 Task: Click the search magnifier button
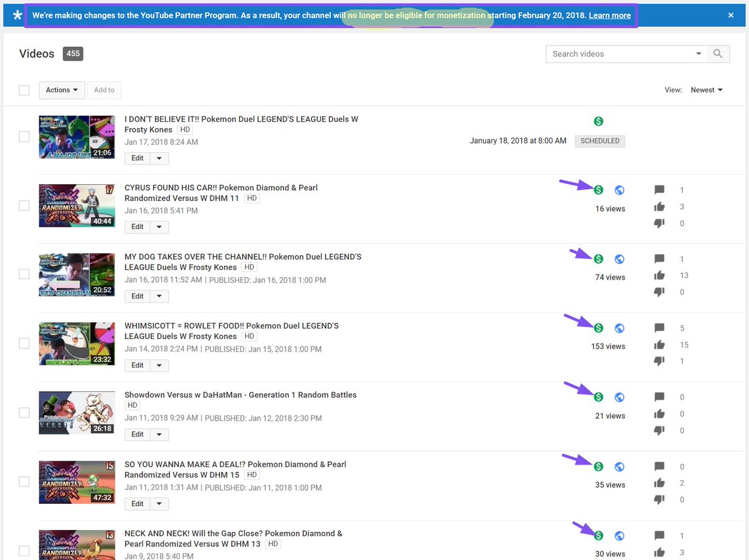pos(718,54)
